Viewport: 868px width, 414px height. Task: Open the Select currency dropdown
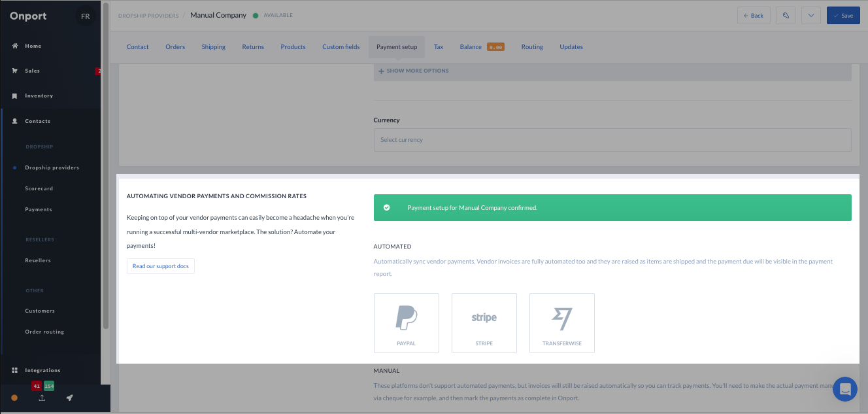point(612,140)
